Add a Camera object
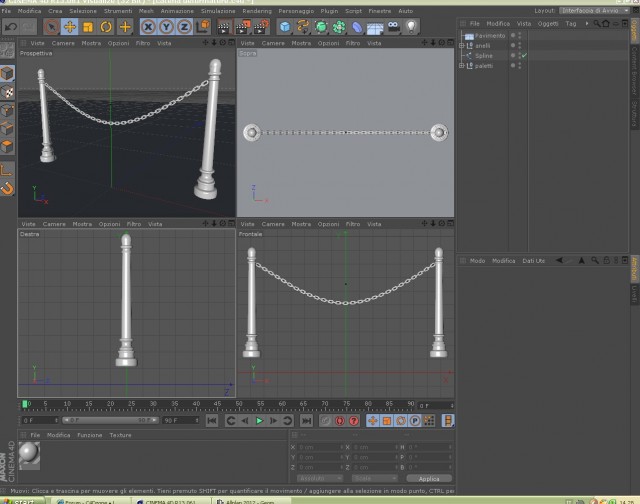The image size is (640, 504). point(393,27)
